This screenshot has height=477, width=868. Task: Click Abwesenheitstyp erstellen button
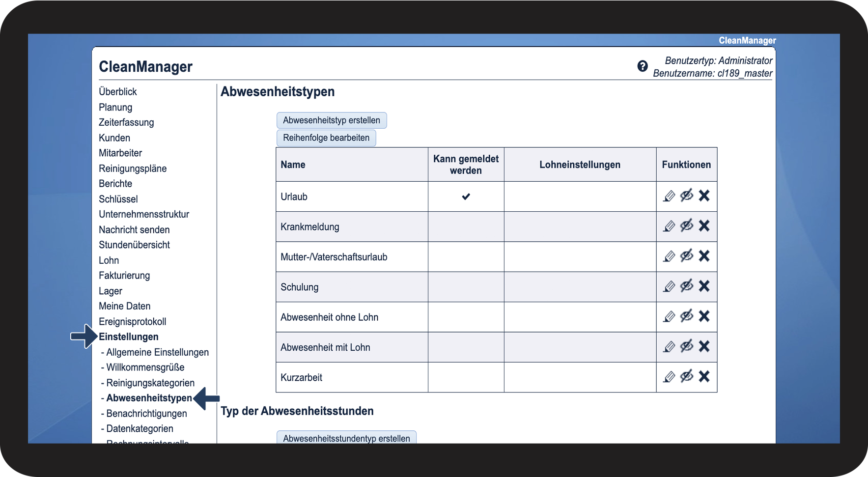(x=332, y=120)
